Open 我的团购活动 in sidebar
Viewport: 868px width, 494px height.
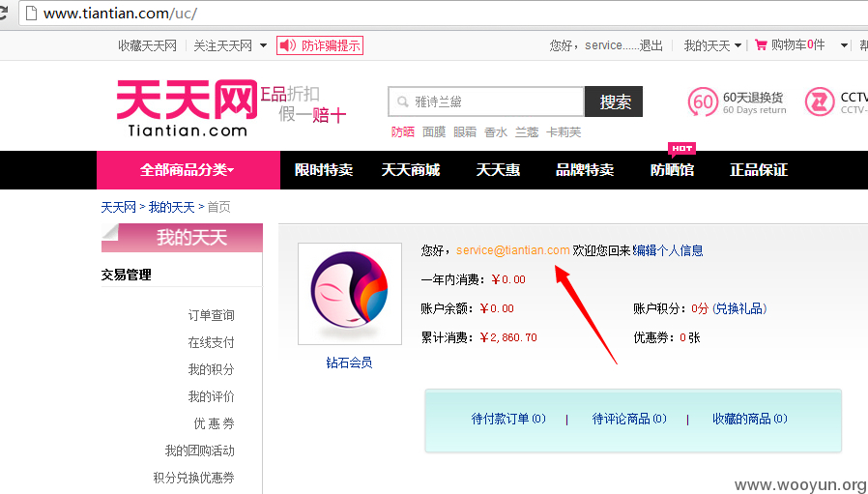(200, 450)
